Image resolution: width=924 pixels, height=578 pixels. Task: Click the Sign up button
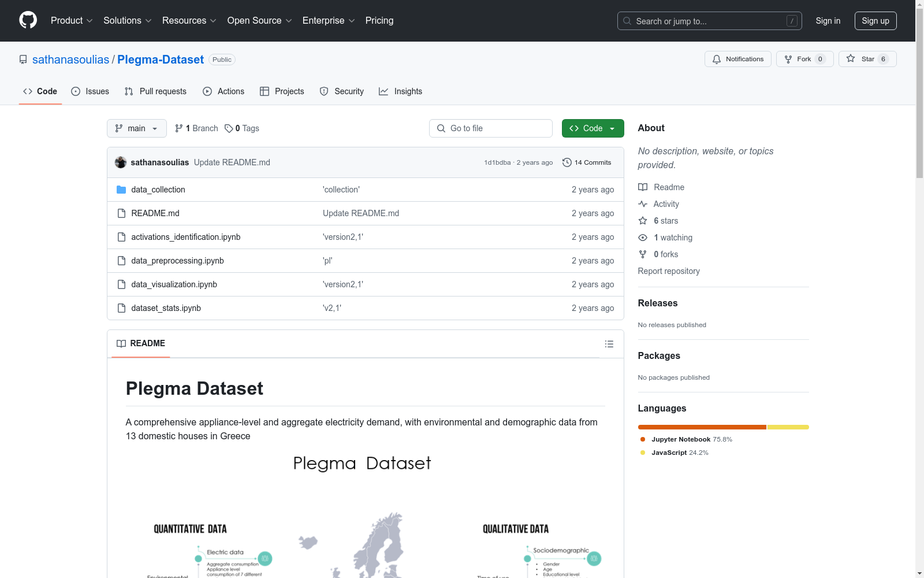875,21
